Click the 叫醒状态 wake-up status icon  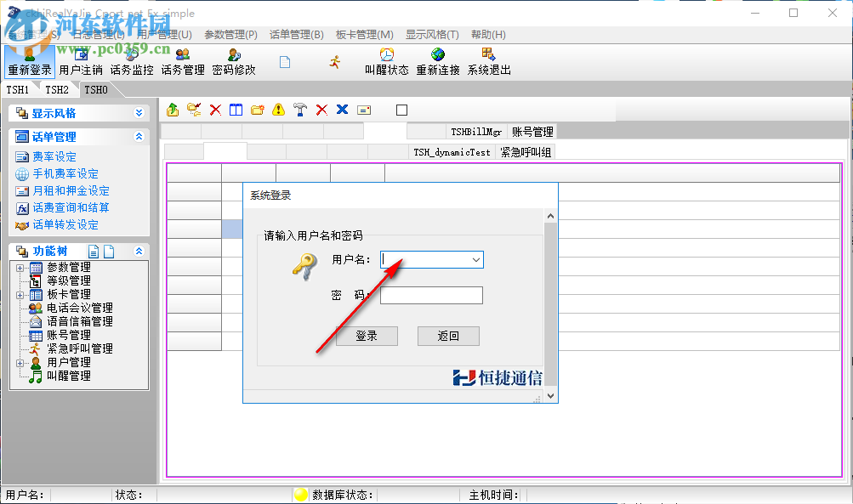point(387,59)
